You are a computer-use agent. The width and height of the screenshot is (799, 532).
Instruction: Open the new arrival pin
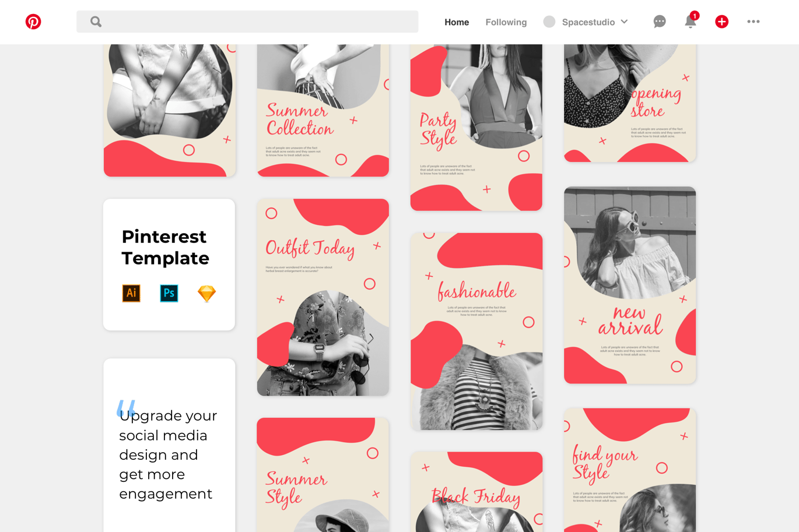tap(630, 285)
